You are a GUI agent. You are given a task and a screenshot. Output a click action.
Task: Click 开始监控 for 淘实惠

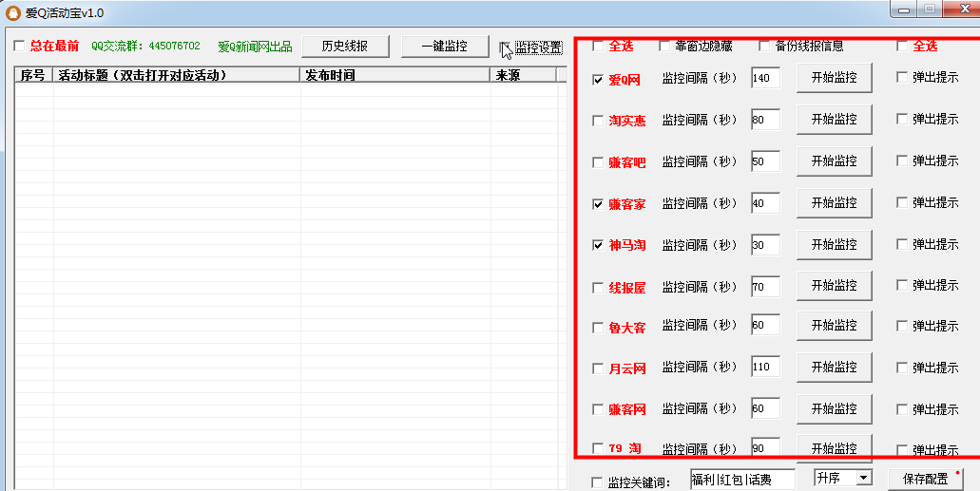pos(834,120)
